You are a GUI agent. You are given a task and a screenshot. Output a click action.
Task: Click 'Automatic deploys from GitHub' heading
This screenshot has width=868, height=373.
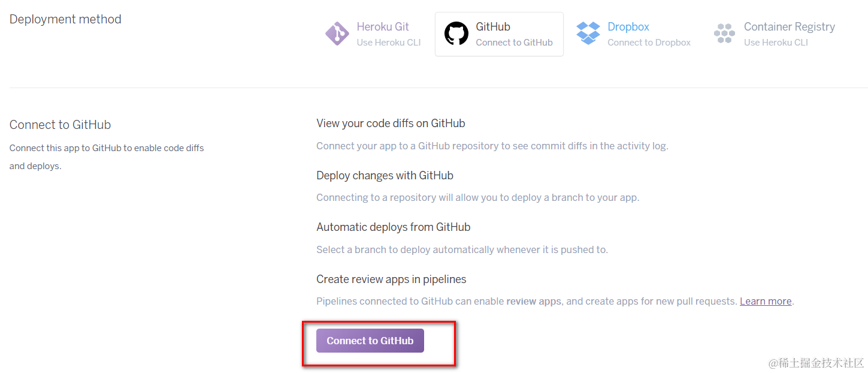pos(393,227)
